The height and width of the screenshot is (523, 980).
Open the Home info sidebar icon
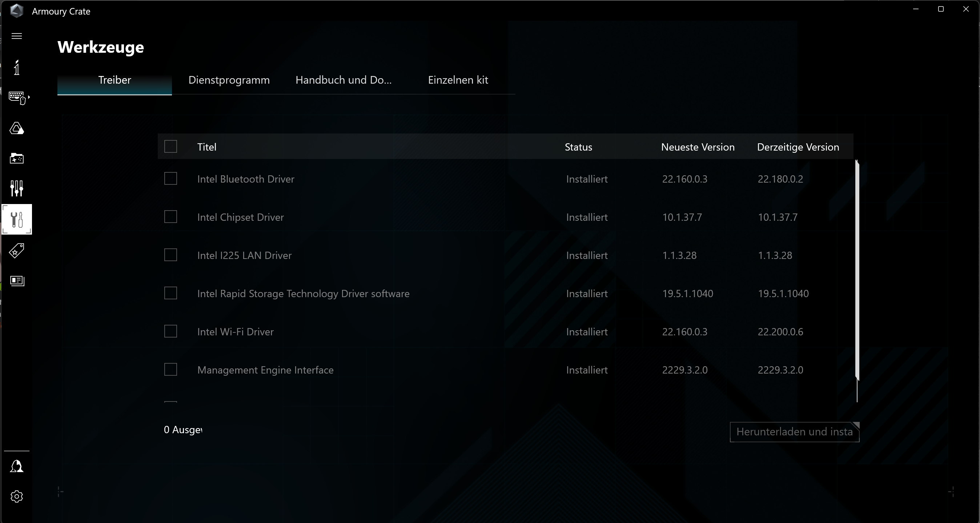[17, 68]
